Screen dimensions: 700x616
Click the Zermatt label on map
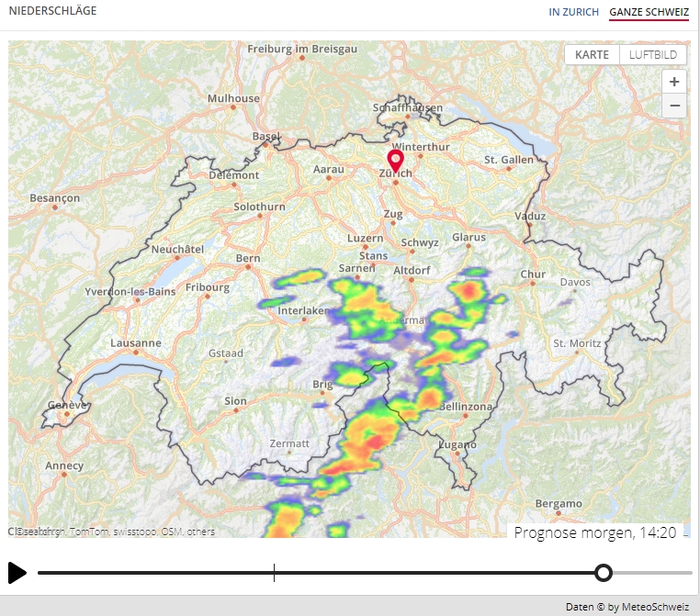coord(289,443)
